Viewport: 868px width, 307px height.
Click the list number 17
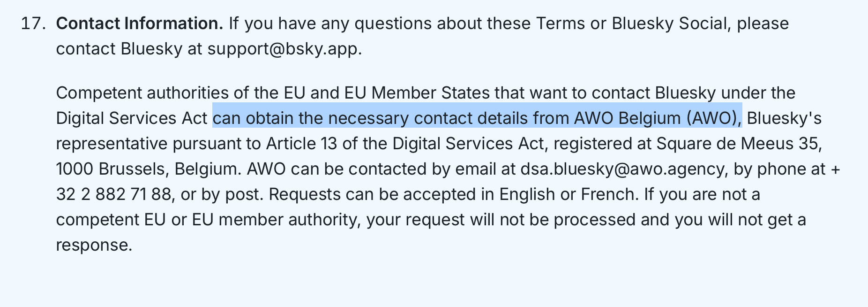32,23
